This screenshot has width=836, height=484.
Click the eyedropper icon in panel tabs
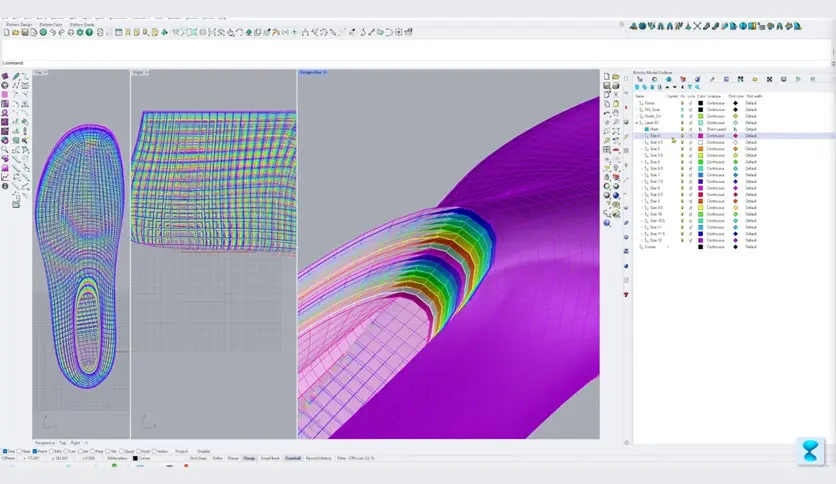click(x=712, y=79)
